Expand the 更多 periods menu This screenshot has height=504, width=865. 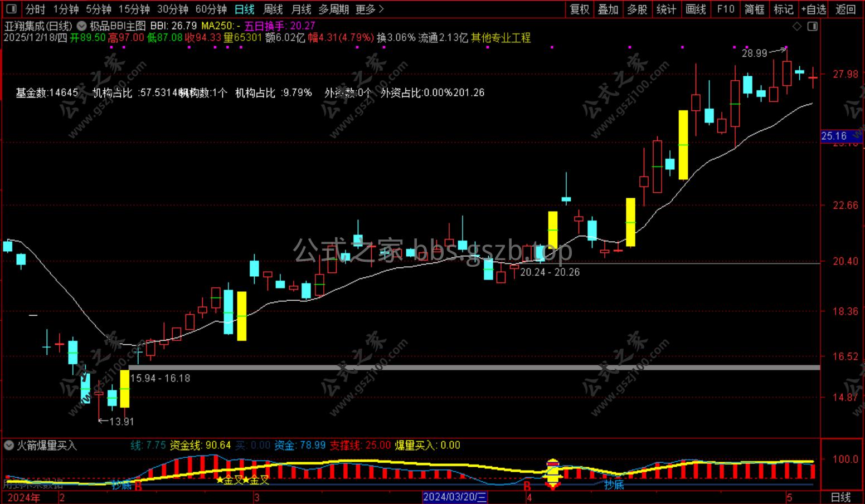(370, 9)
